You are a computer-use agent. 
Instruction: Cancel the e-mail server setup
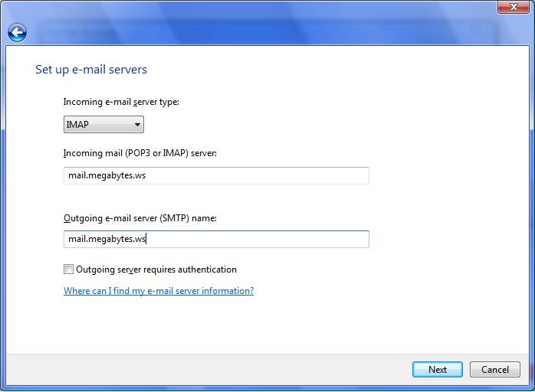pos(494,369)
